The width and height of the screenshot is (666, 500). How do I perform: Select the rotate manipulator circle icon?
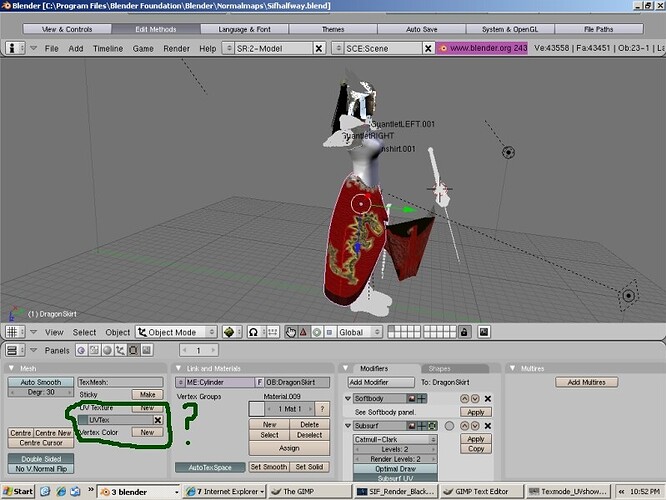pyautogui.click(x=316, y=332)
